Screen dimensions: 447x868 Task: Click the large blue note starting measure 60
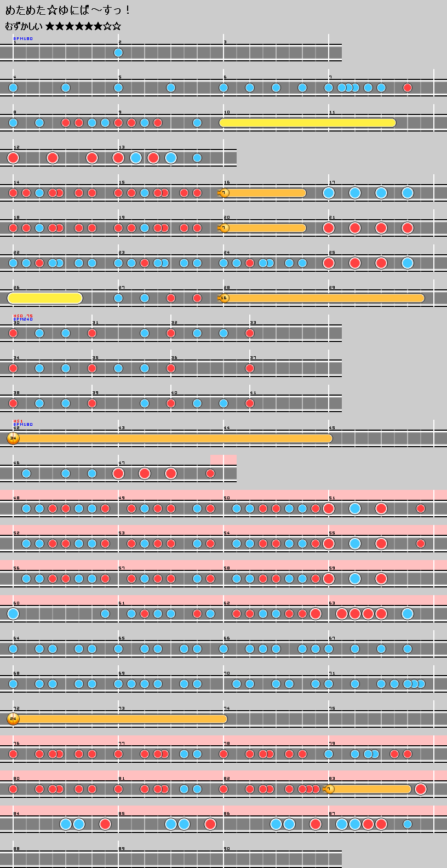click(x=13, y=614)
